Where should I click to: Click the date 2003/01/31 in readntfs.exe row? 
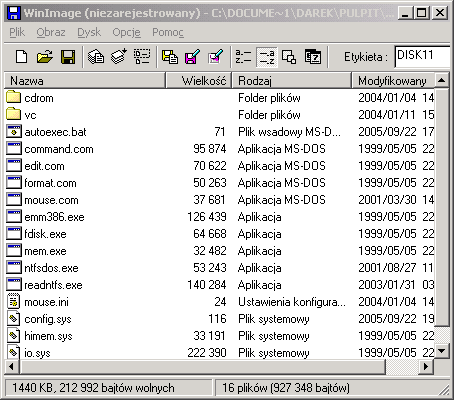[x=387, y=285]
